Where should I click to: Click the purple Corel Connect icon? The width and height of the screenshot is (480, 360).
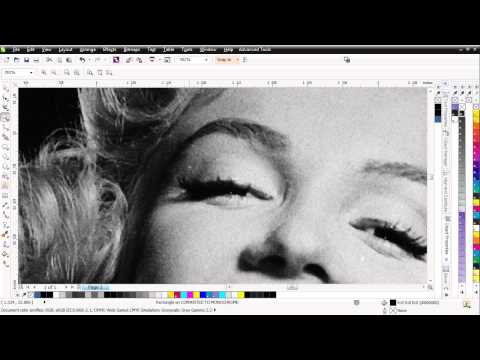click(x=116, y=60)
